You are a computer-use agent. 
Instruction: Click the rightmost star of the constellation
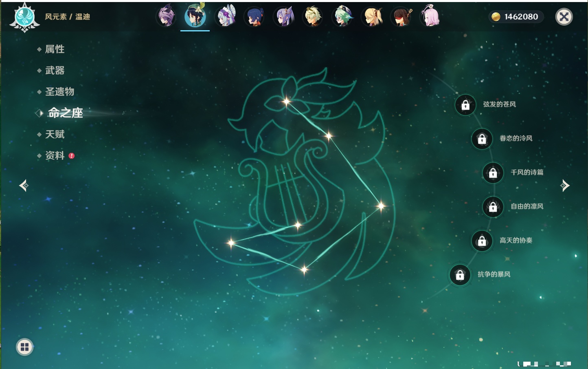pos(381,206)
